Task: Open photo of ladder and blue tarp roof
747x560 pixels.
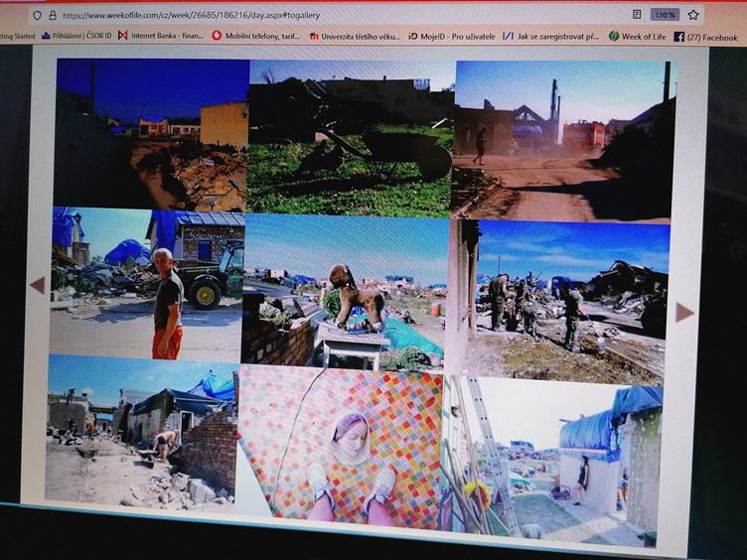Action: pos(550,461)
